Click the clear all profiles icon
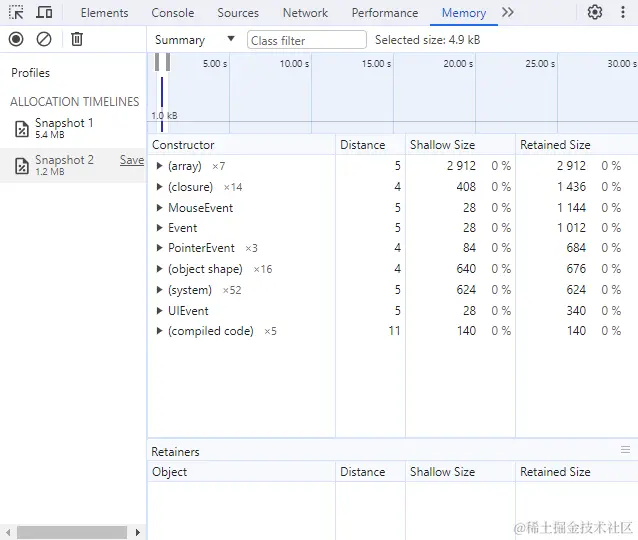Image resolution: width=638 pixels, height=540 pixels. pos(44,39)
